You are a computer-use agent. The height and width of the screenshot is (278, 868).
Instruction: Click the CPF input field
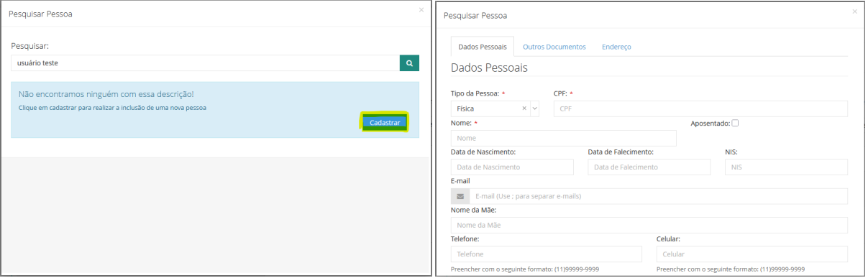coord(700,108)
